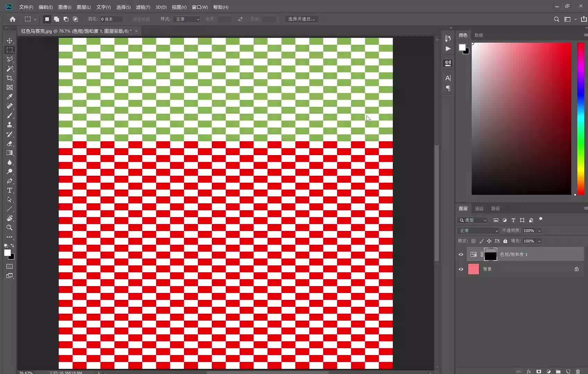Toggle lock image pixels brush icon

pos(481,241)
